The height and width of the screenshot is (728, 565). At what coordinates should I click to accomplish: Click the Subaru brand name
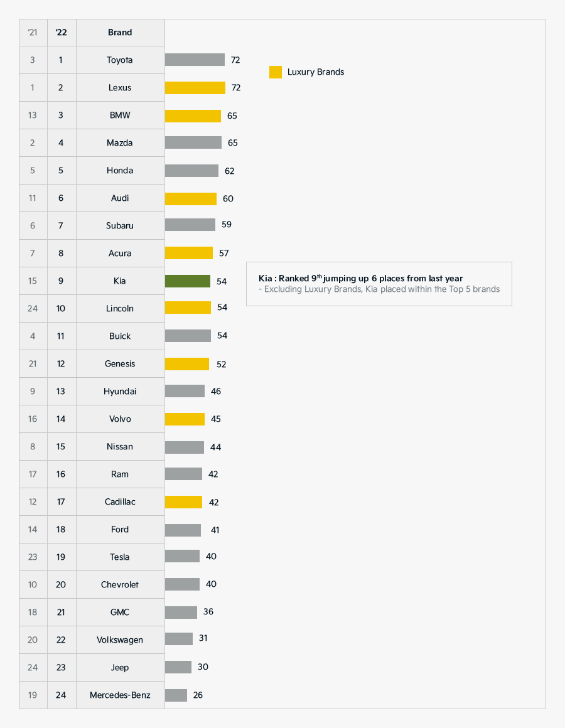120,226
